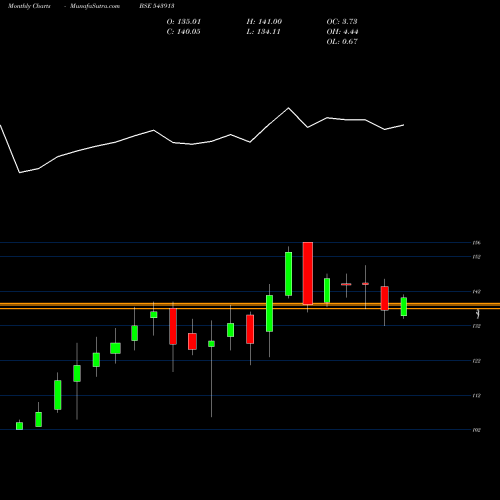Select the low value "L: 134.11"

pyautogui.click(x=263, y=32)
